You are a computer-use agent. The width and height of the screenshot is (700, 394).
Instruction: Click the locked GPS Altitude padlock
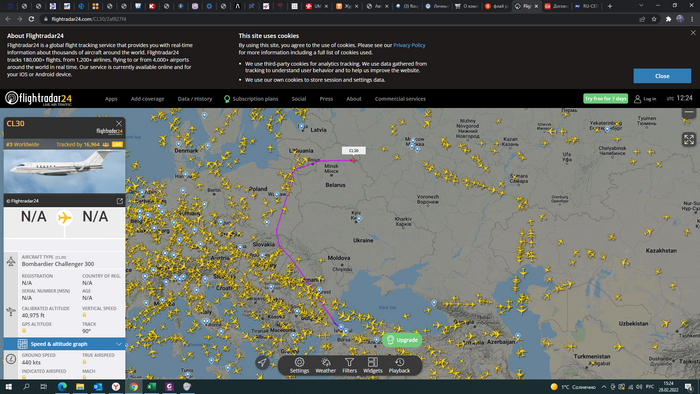pos(24,331)
